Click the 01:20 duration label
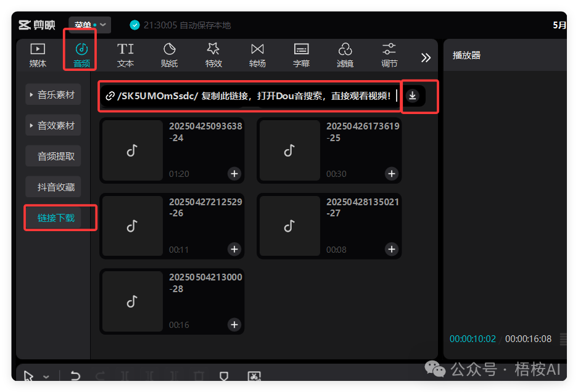578x392 pixels. click(x=179, y=174)
